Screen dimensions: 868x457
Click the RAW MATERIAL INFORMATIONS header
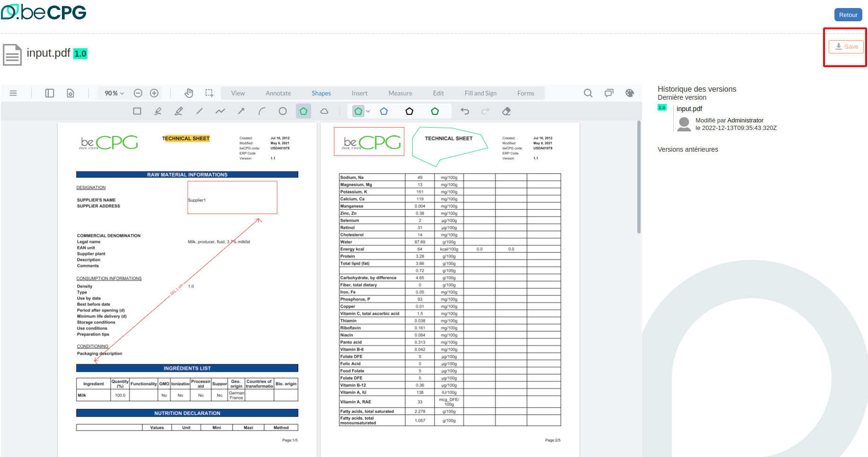pos(187,174)
